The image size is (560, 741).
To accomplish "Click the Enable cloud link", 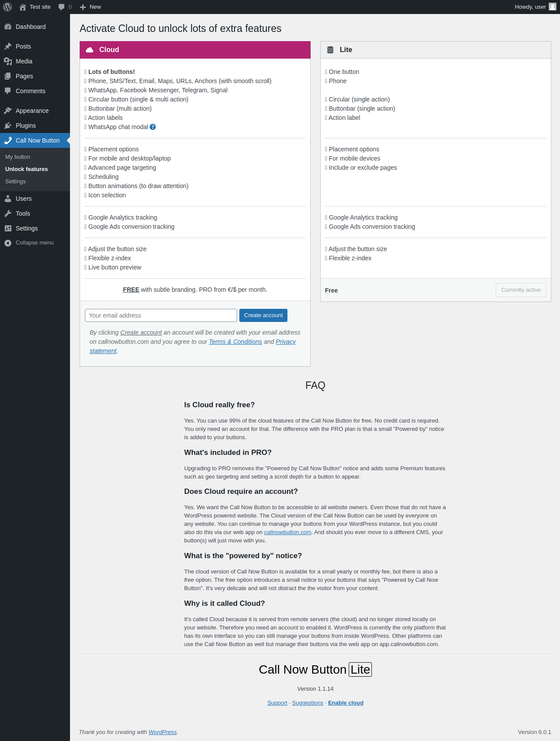I will coord(346,703).
